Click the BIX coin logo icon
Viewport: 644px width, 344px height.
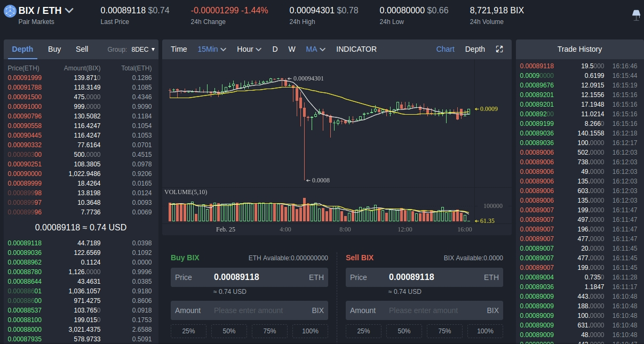tap(10, 10)
